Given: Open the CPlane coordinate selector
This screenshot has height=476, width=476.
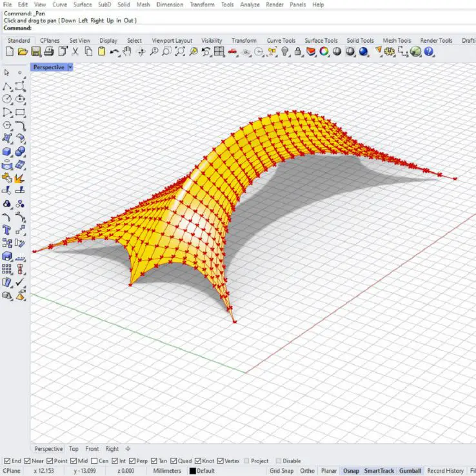Looking at the screenshot, I should (13, 471).
